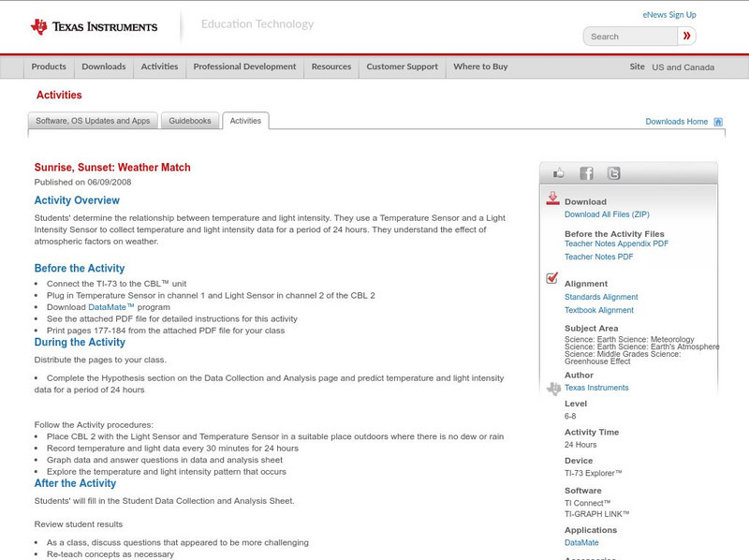Sign up for eNews
The height and width of the screenshot is (560, 749).
pos(668,14)
